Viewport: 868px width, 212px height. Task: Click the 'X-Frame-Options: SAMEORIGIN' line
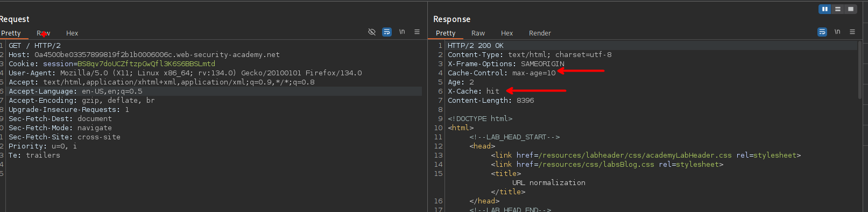tap(506, 64)
